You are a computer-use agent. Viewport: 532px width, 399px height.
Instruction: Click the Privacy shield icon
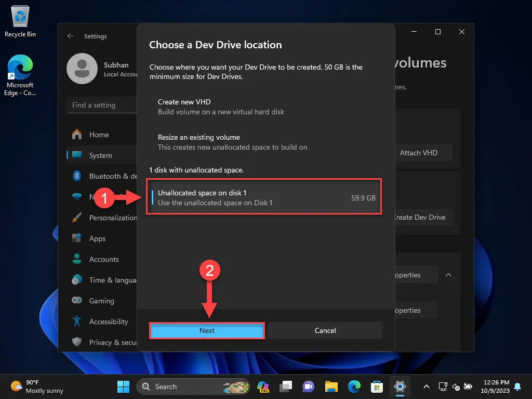pos(77,342)
